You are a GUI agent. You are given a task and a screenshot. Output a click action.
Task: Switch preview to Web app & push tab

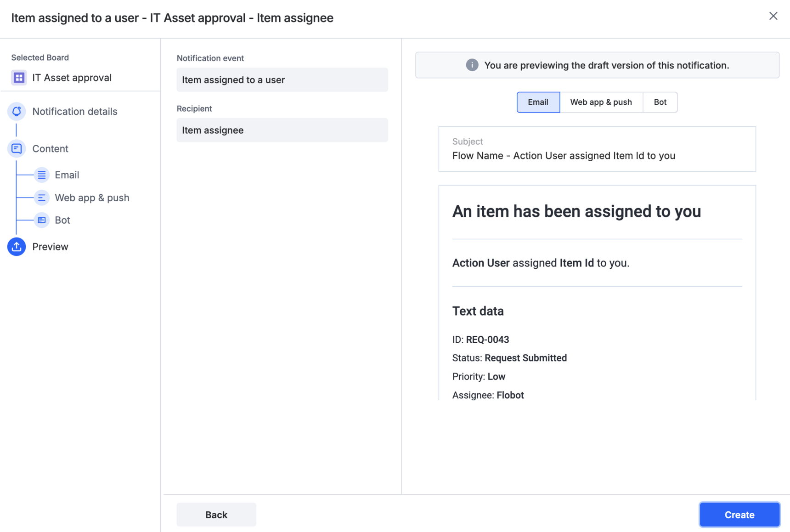601,102
